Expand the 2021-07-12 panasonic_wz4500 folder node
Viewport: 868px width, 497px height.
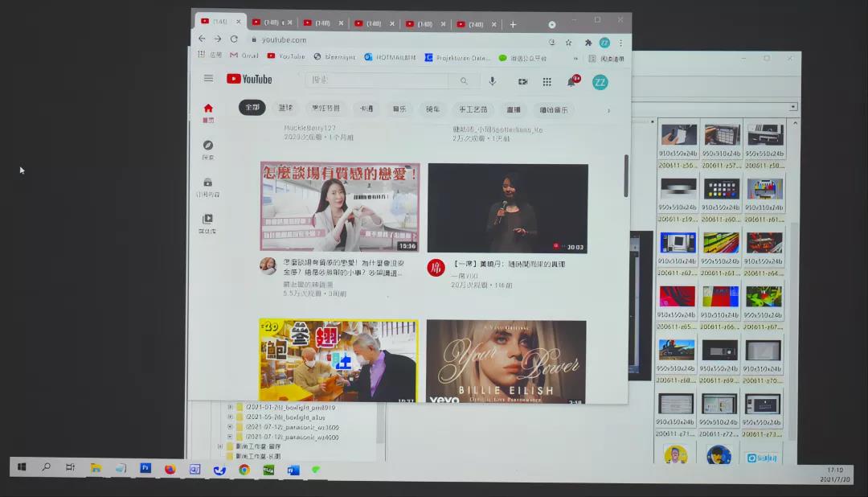[x=230, y=437]
